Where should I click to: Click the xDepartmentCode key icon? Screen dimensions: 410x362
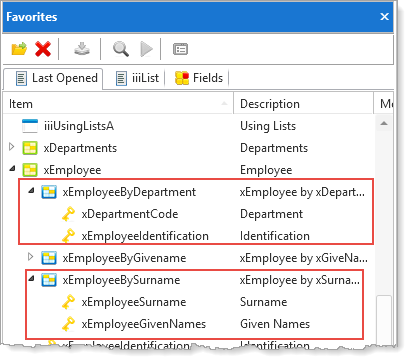pyautogui.click(x=68, y=214)
